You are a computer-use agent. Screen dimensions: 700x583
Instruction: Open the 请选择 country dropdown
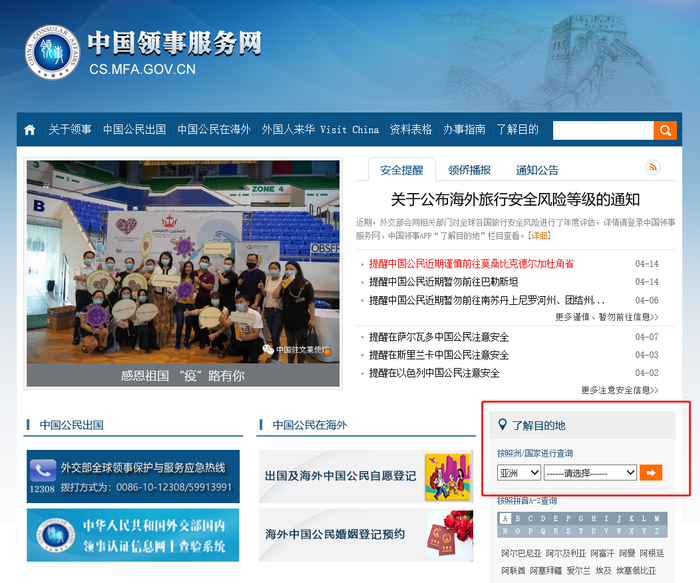click(x=590, y=472)
